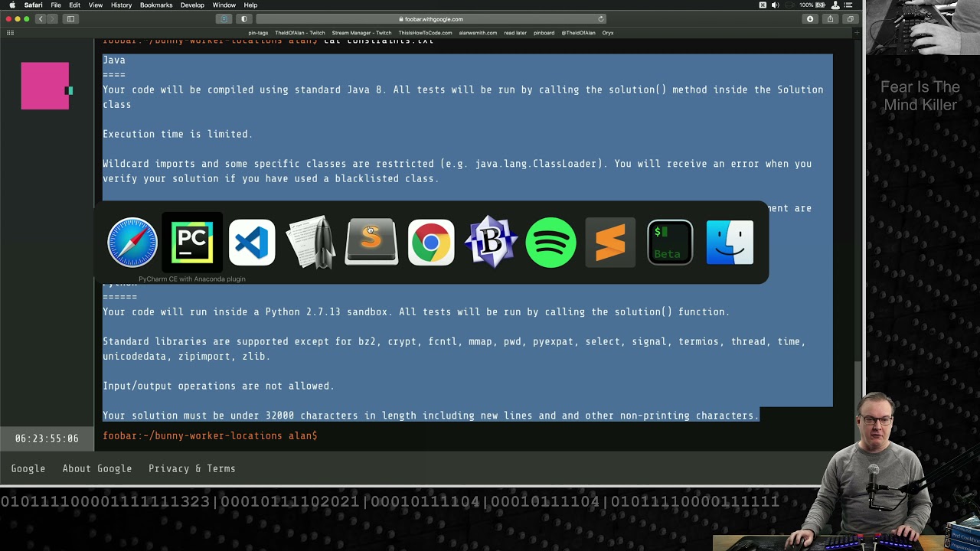Show Safari downloads

810,19
